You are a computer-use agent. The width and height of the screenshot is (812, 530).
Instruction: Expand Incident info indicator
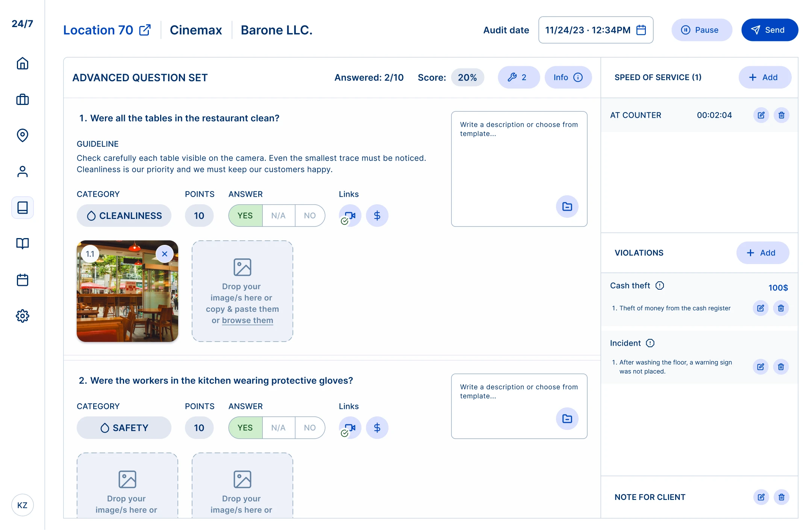pos(650,343)
